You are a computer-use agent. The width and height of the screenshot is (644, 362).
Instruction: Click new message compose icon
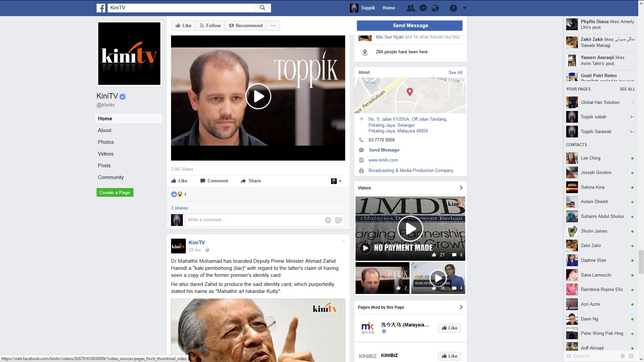click(x=631, y=356)
